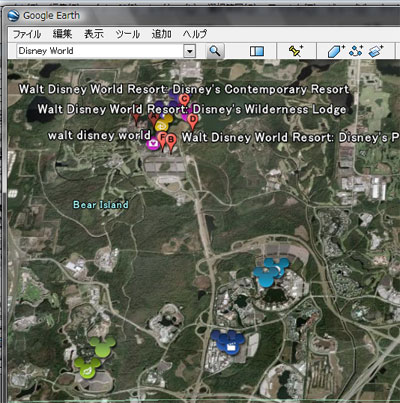This screenshot has height=403, width=400.
Task: Open the ファイル menu
Action: point(27,34)
